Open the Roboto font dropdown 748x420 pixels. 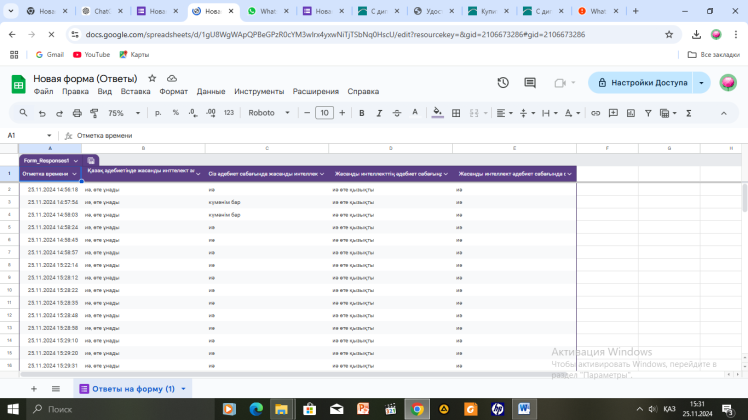pyautogui.click(x=269, y=113)
